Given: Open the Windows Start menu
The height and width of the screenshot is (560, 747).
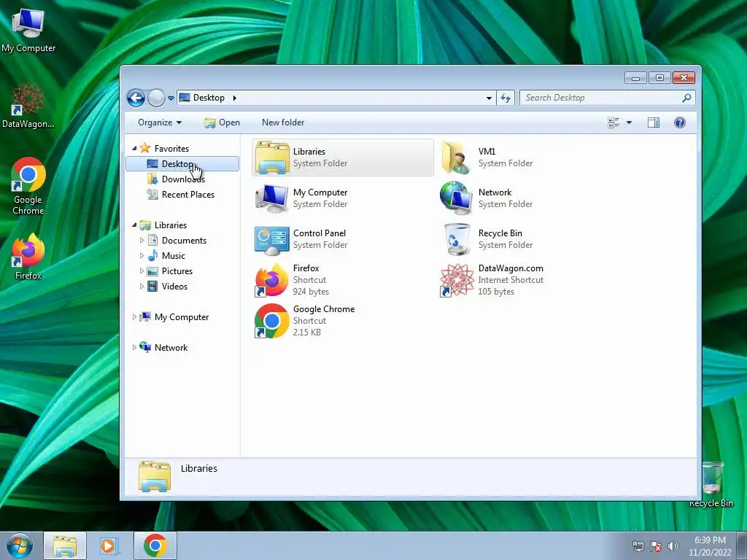Looking at the screenshot, I should point(20,545).
